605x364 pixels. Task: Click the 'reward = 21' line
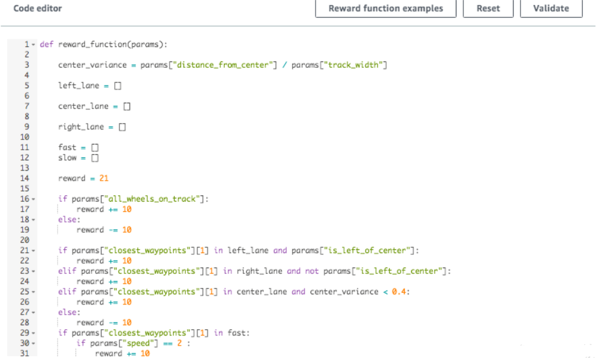83,178
